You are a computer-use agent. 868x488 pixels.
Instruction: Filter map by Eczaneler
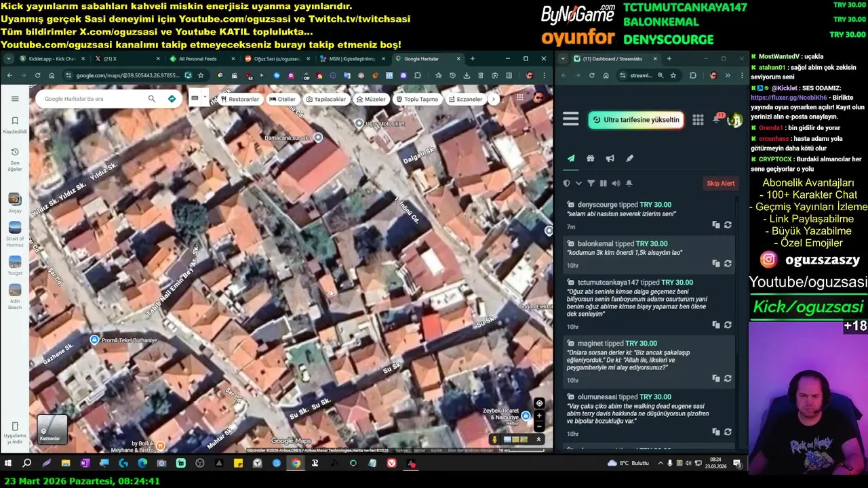(465, 99)
